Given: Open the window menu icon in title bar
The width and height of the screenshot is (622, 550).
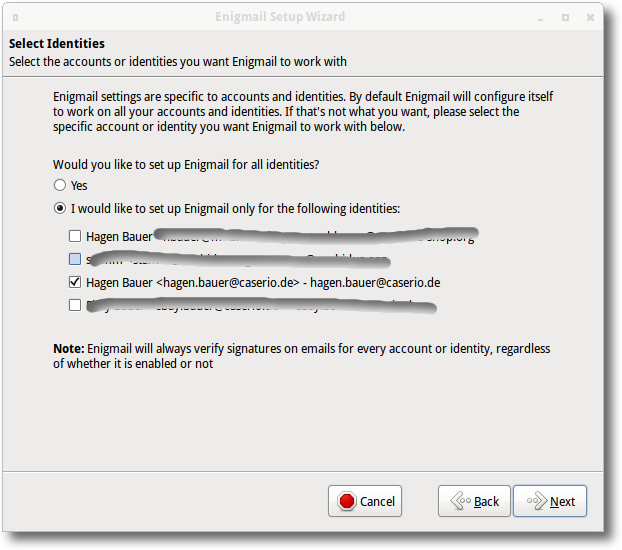Looking at the screenshot, I should pyautogui.click(x=15, y=17).
